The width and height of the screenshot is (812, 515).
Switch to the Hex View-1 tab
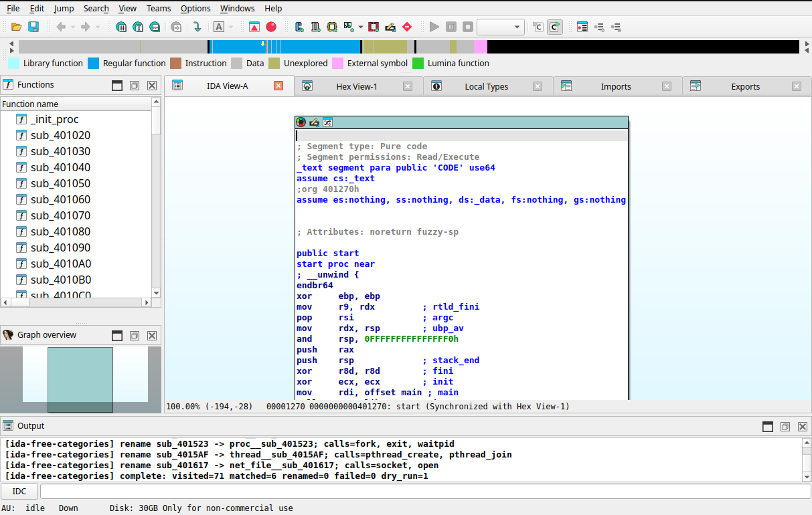point(357,86)
